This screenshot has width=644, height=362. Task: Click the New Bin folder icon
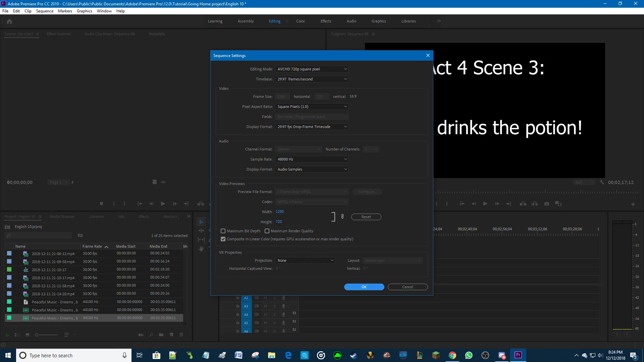(x=161, y=335)
